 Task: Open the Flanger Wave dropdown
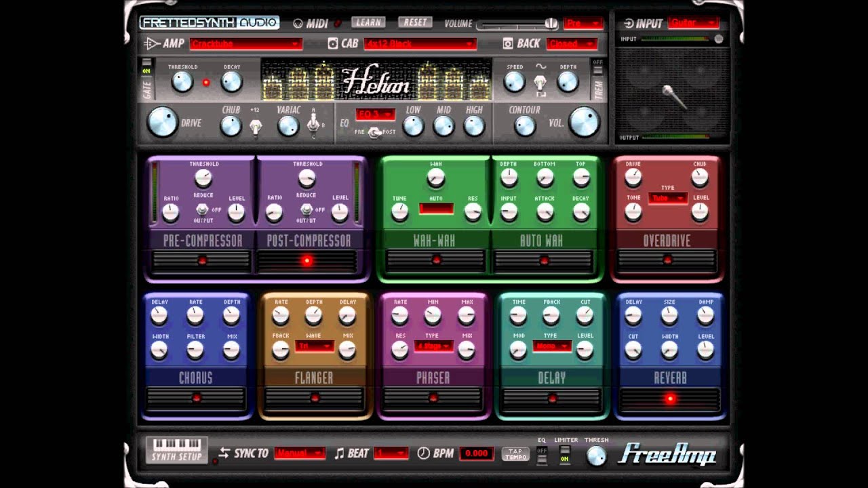pyautogui.click(x=314, y=346)
